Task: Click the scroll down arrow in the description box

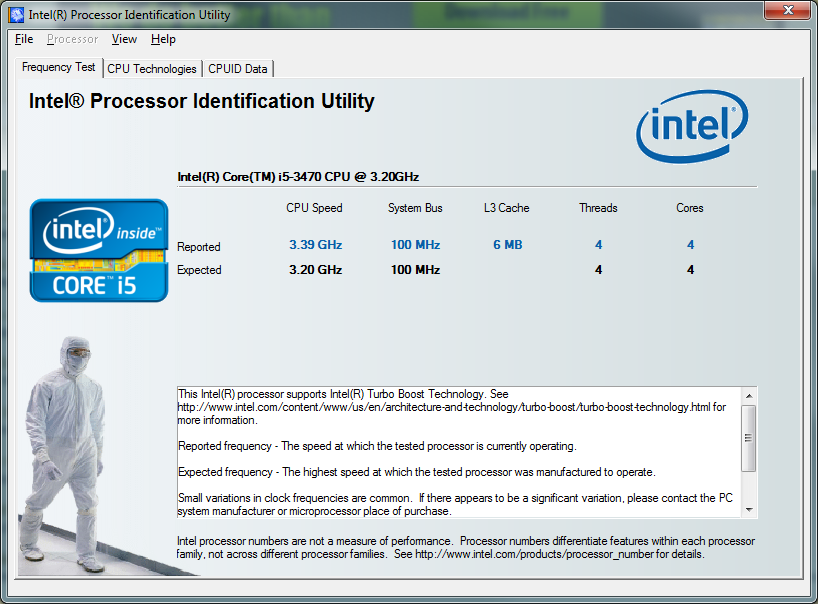Action: (x=749, y=510)
